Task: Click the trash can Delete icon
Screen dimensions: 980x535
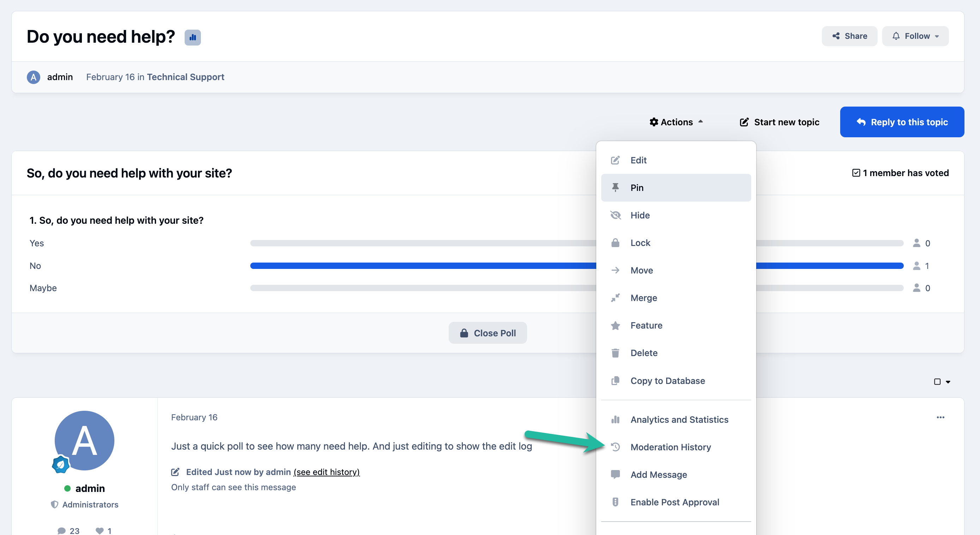Action: coord(615,353)
